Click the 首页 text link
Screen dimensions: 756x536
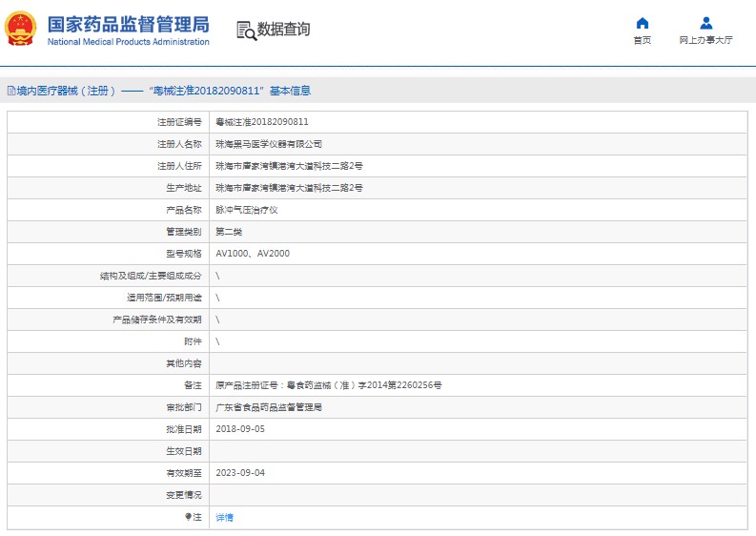[643, 40]
